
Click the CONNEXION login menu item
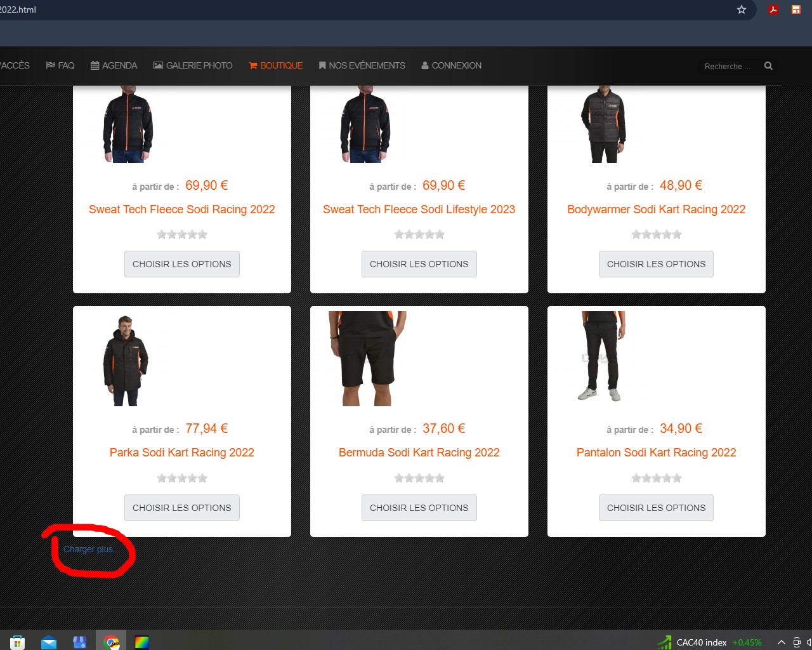452,65
